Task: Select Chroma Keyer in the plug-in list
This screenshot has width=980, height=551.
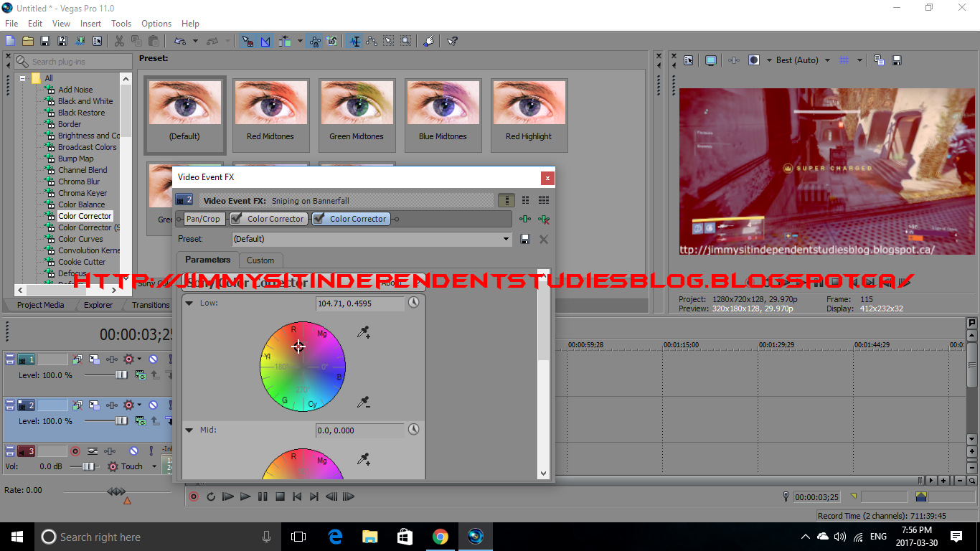Action: [83, 193]
